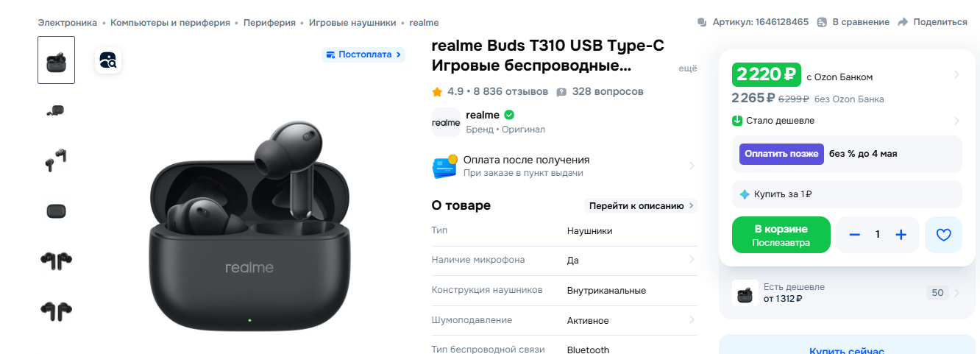Click the Share arrow icon
This screenshot has width=980, height=354.
903,22
